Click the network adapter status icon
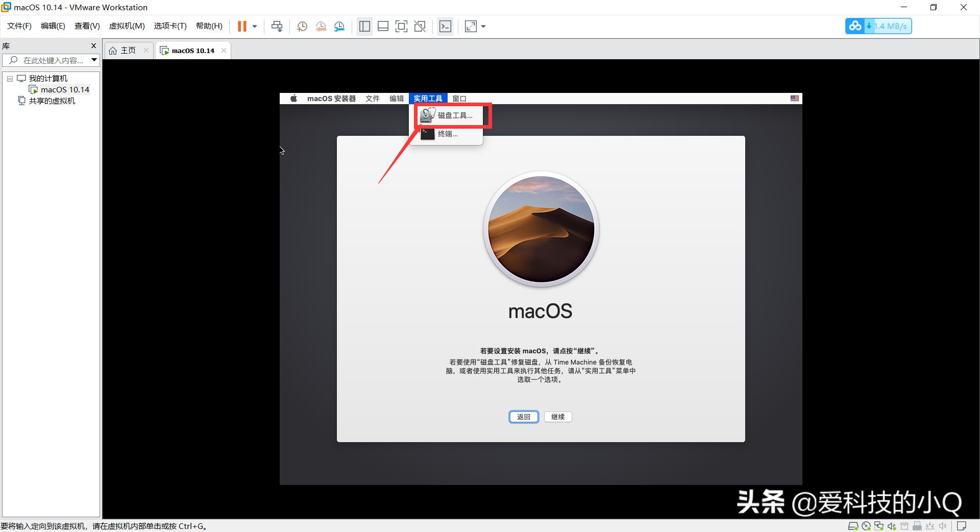Viewport: 980px width, 532px height. 879,526
